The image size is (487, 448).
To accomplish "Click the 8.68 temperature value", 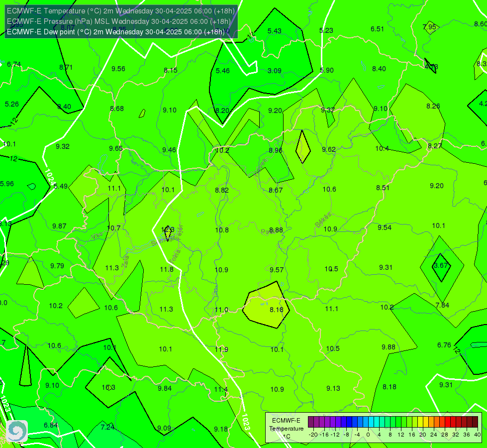I will [117, 109].
